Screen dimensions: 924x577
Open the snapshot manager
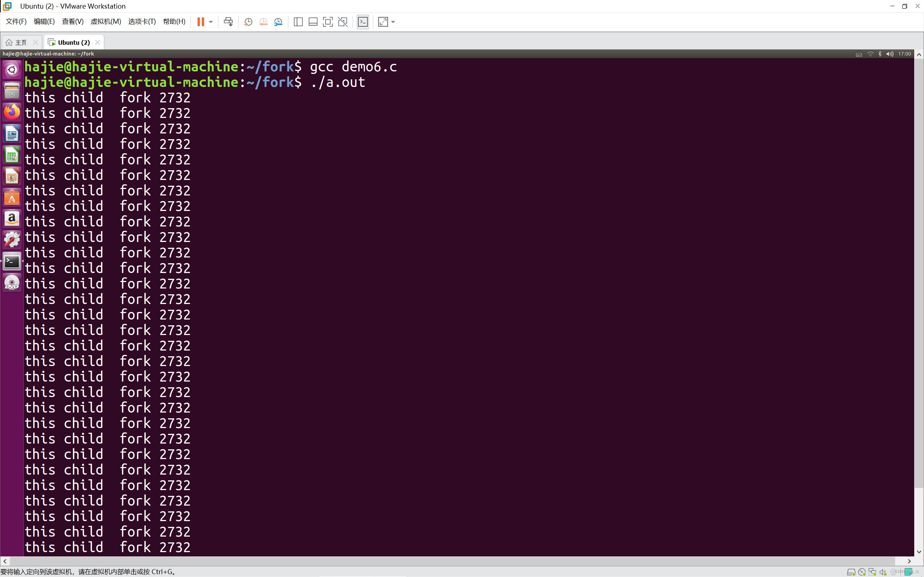[278, 22]
